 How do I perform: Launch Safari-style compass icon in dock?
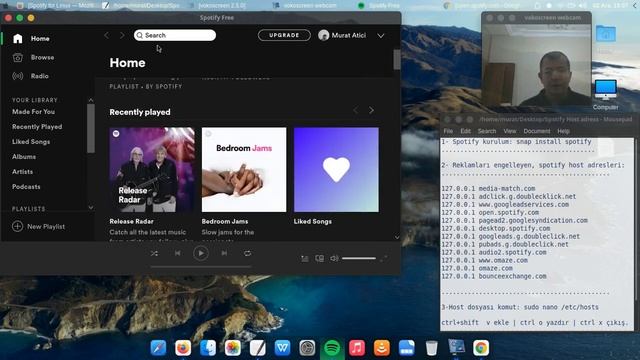click(158, 348)
